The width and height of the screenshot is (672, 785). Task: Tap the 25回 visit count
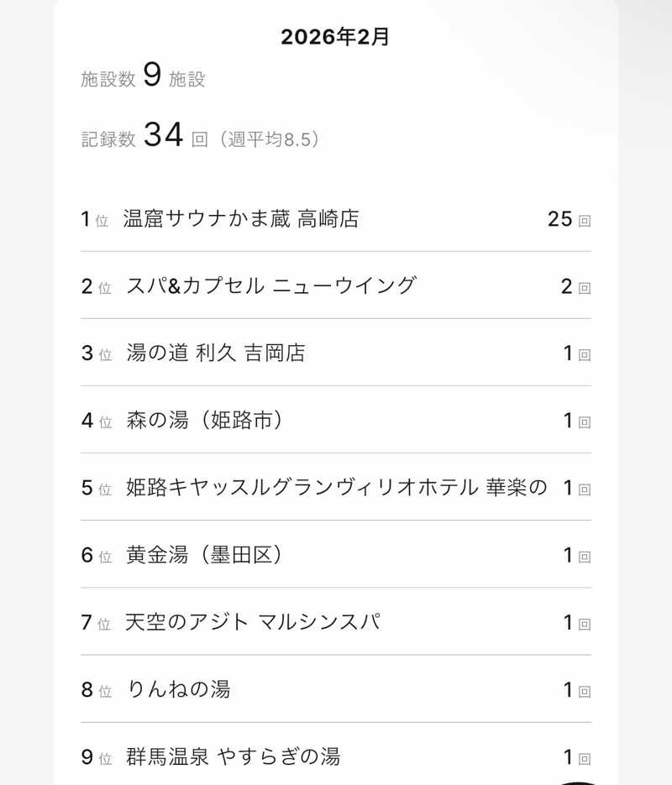click(570, 219)
